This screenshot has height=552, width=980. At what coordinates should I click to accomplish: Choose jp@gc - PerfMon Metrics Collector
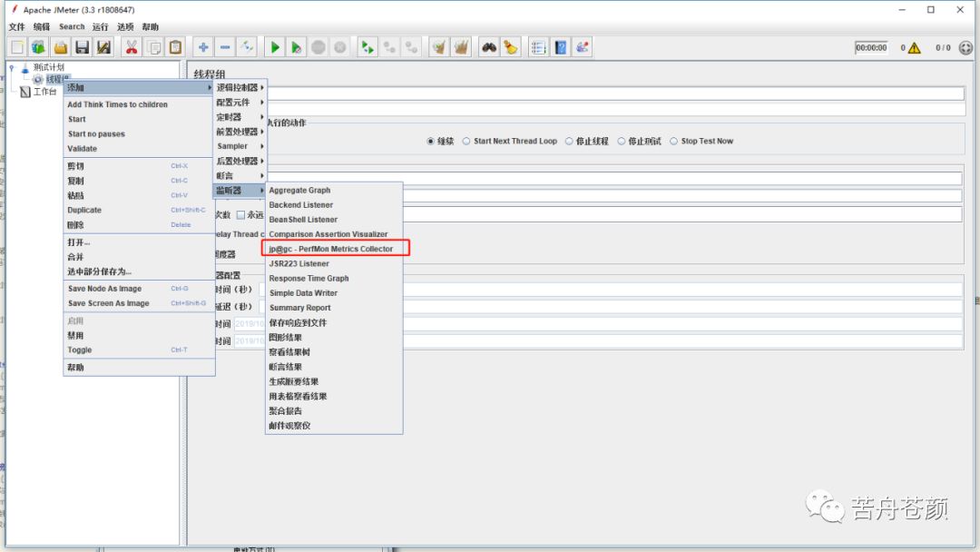[x=334, y=249]
